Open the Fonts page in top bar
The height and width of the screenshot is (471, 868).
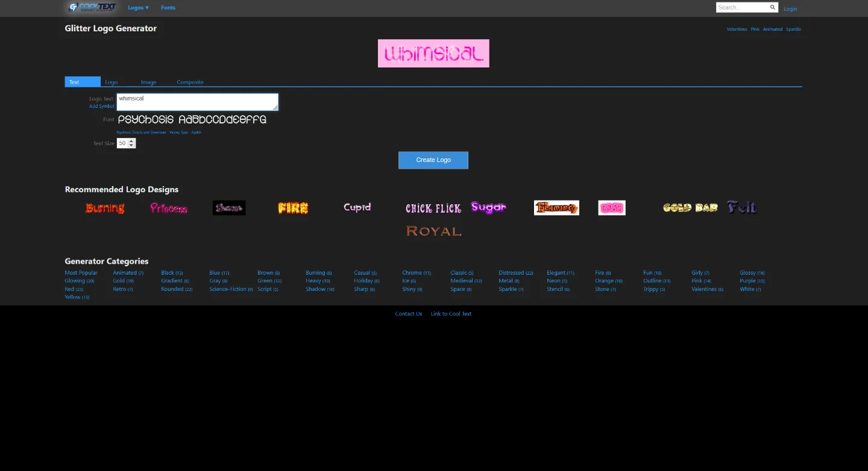click(168, 8)
